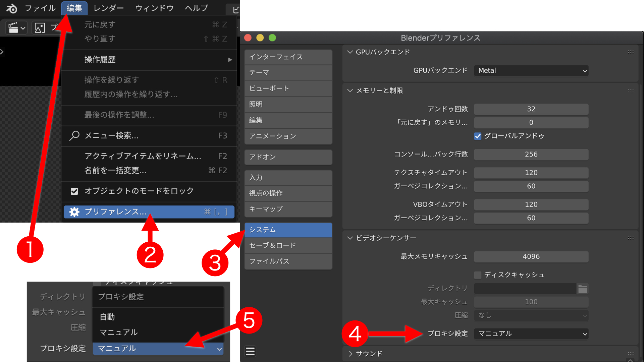
Task: Switch to 編集 preferences tab
Action: point(288,120)
